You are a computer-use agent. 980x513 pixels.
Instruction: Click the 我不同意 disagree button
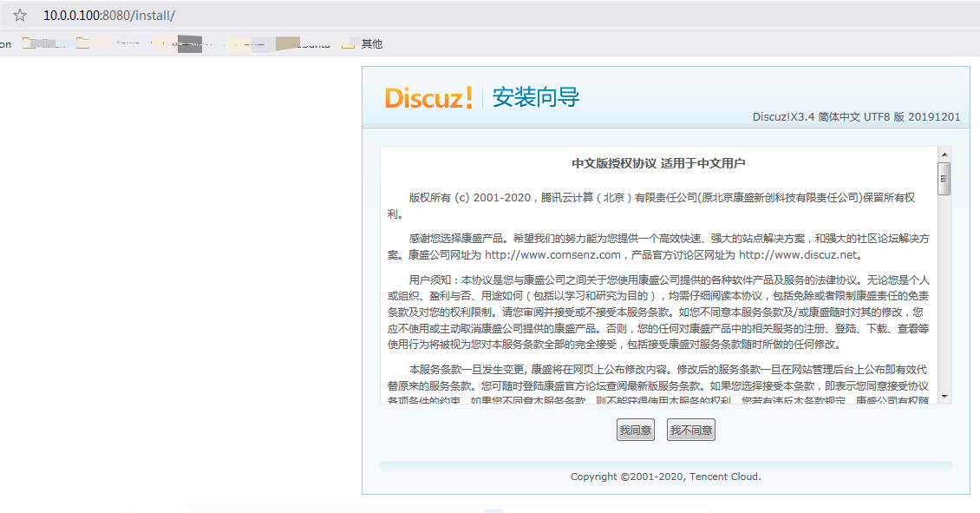tap(690, 430)
